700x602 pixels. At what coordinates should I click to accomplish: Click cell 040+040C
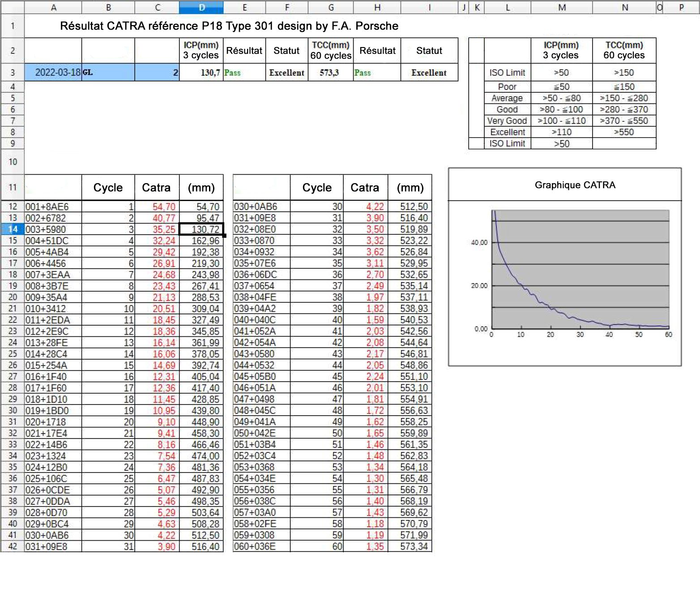(261, 320)
